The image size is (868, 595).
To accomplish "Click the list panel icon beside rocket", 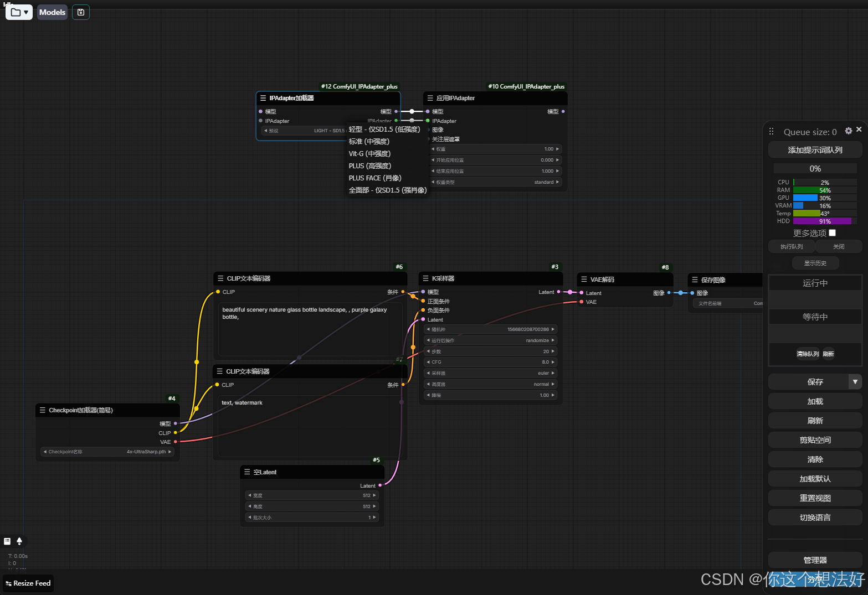I will pos(7,541).
